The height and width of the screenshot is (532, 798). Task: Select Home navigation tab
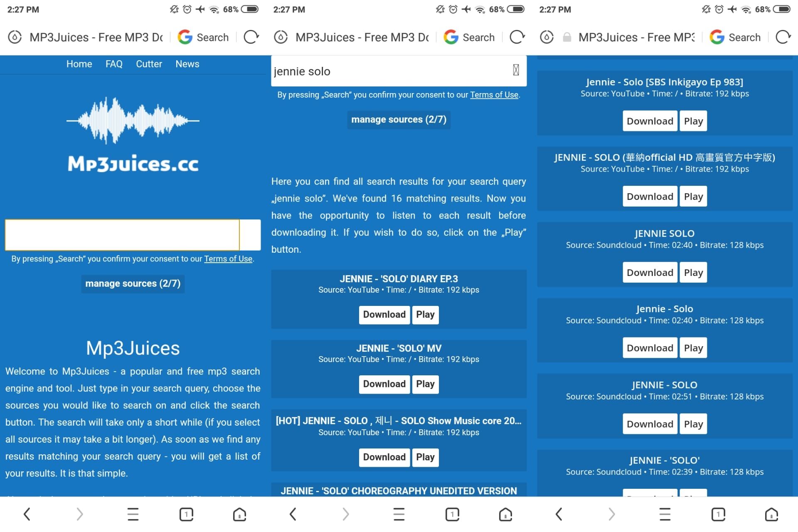coord(79,64)
